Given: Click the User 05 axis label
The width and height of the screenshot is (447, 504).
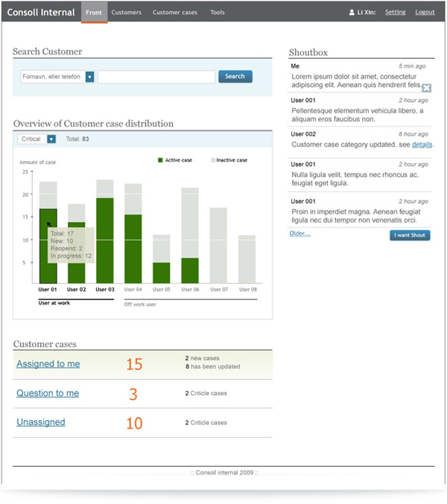Looking at the screenshot, I should pyautogui.click(x=162, y=290).
